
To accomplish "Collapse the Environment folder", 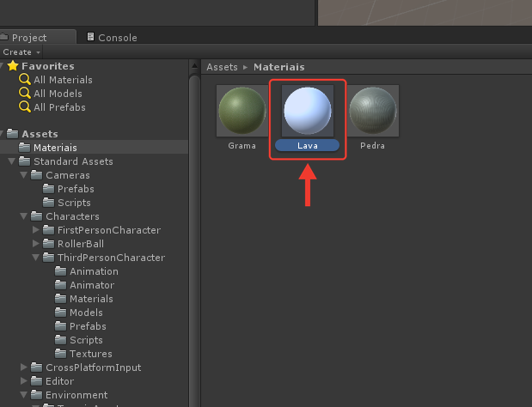I will [24, 395].
